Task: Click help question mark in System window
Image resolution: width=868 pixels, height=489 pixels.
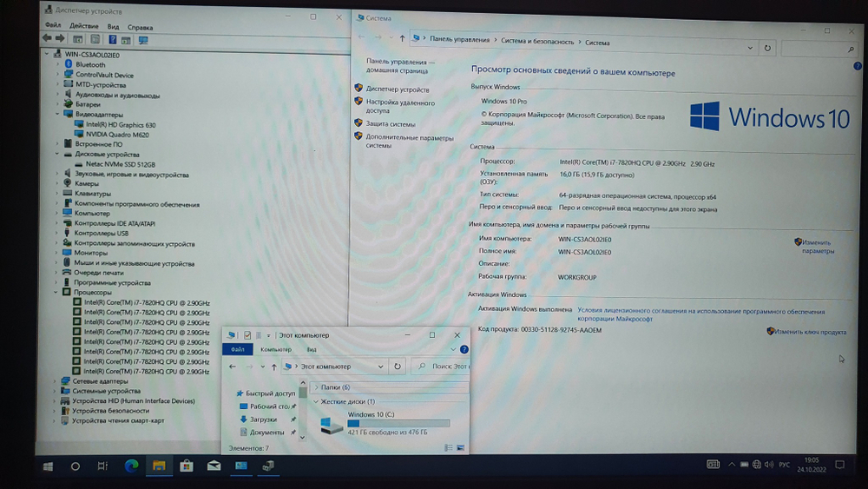Action: tap(858, 66)
